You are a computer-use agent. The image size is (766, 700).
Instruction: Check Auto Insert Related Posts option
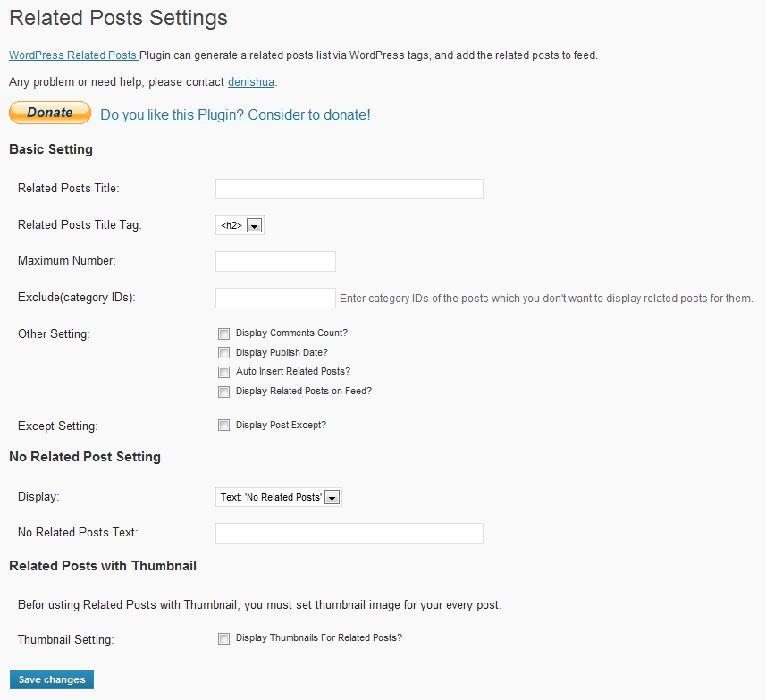(x=223, y=372)
